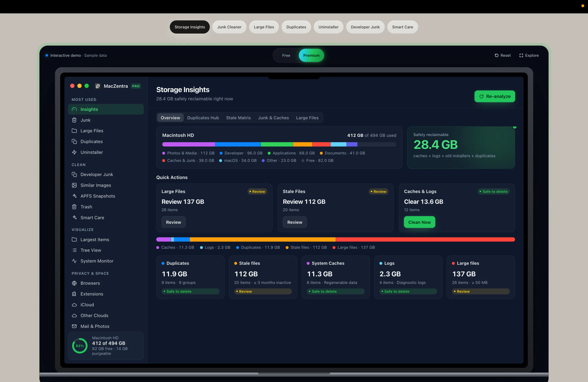The image size is (588, 382).
Task: Click Review under Stale Files card
Action: coord(295,222)
